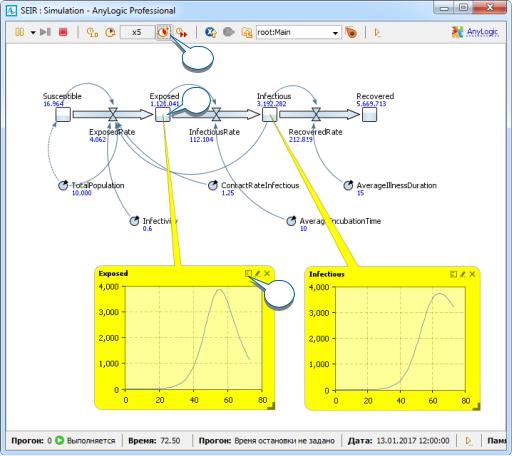Click the AverageIncubationTime parameter circle
This screenshot has width=512, height=456.
(291, 221)
